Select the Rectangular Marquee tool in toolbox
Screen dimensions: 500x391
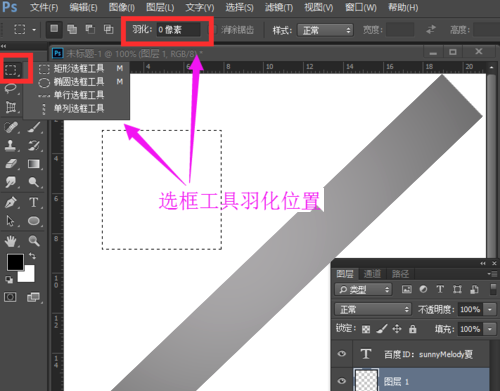coord(11,69)
